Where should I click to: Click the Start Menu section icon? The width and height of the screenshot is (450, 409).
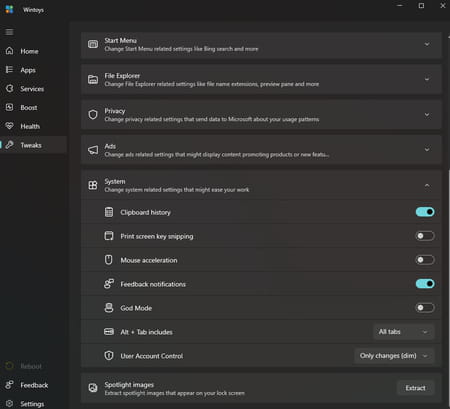(93, 44)
